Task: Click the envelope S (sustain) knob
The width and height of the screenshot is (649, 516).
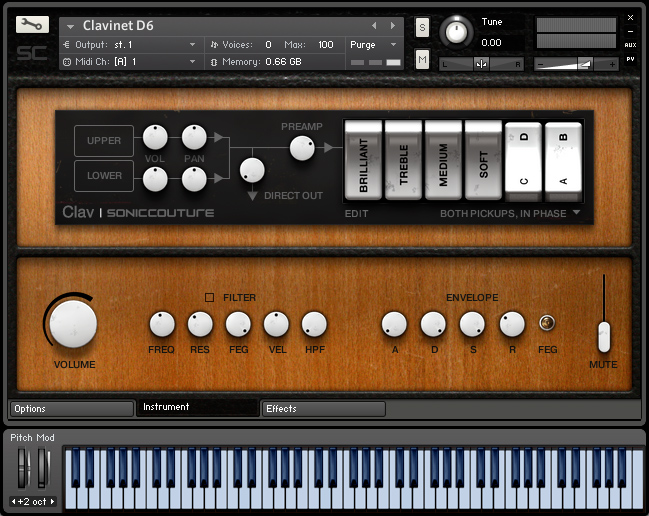Action: (x=472, y=324)
